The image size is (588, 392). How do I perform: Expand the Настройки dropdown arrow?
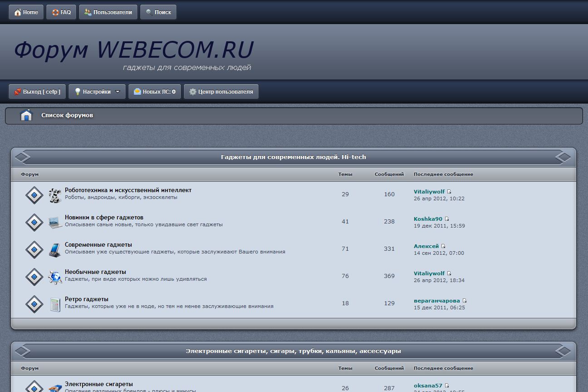click(118, 92)
